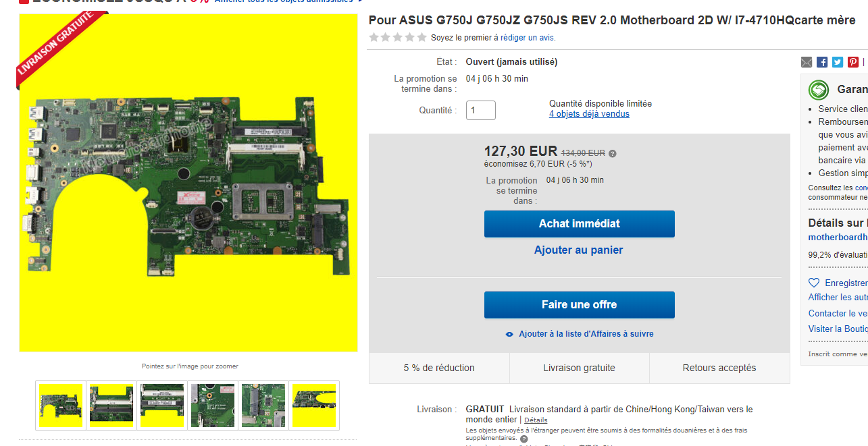
Task: Share listing via email envelope icon
Action: pyautogui.click(x=807, y=62)
